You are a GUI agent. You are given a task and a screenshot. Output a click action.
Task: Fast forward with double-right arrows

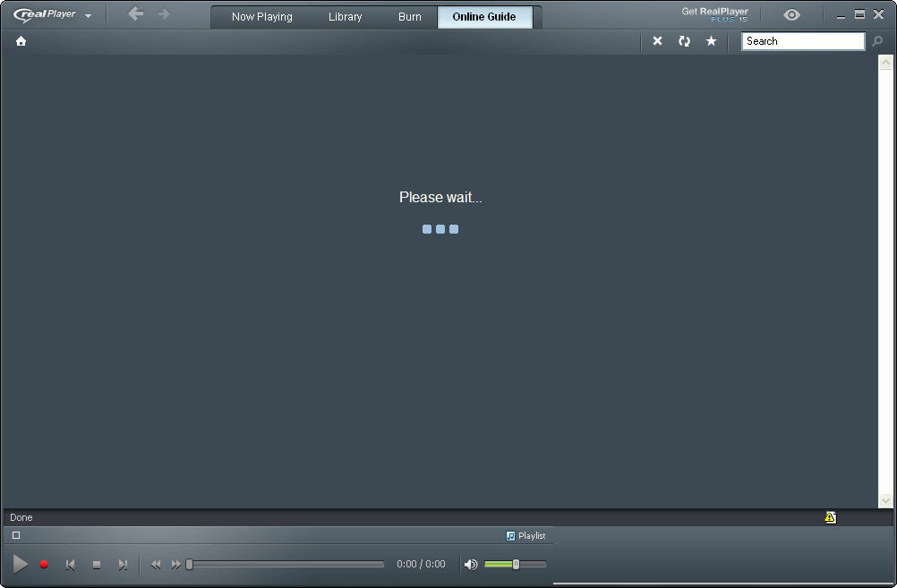pos(175,565)
